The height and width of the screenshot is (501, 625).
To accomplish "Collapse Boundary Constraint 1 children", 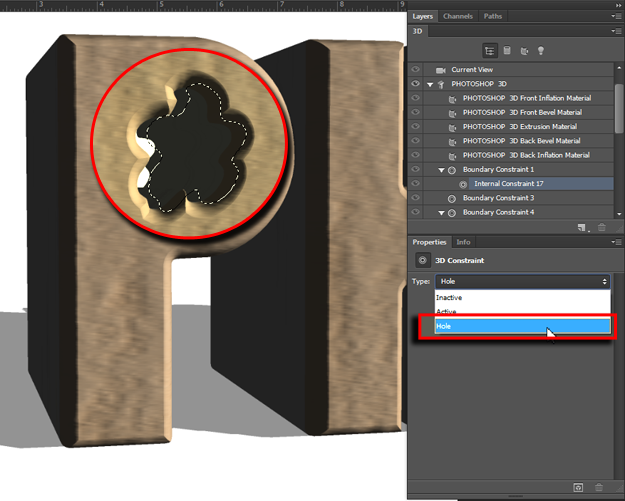I will [441, 171].
